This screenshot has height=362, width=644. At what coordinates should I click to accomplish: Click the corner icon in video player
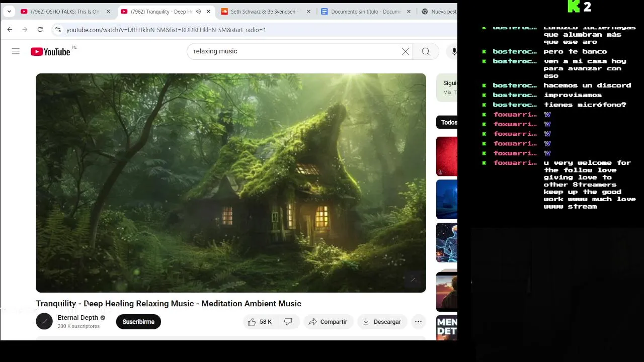413,280
